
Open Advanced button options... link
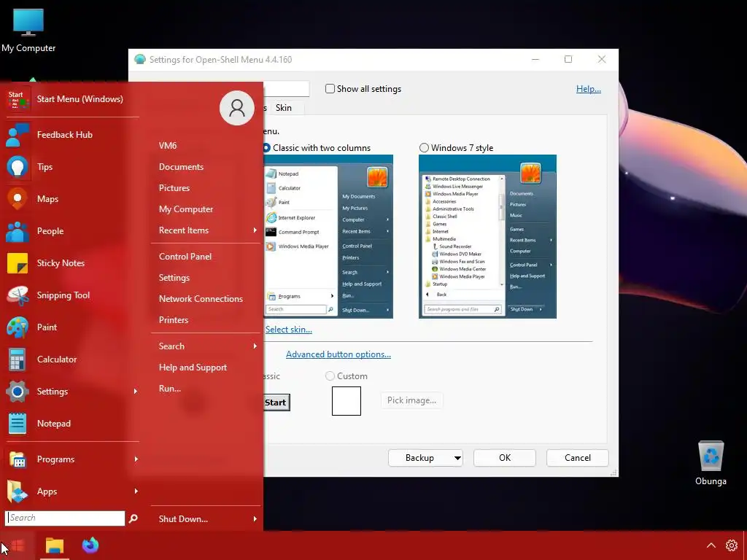tap(338, 354)
